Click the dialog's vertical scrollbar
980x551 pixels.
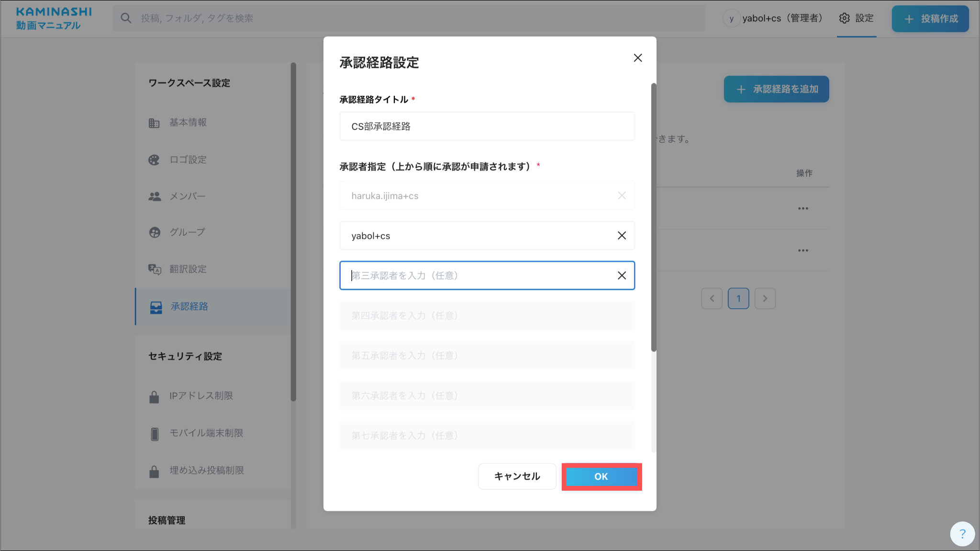653,218
